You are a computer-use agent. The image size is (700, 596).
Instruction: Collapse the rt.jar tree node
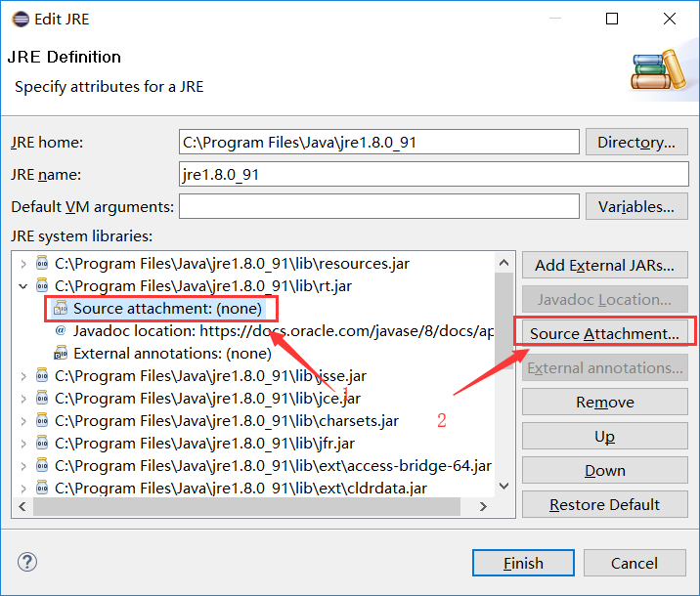click(23, 286)
